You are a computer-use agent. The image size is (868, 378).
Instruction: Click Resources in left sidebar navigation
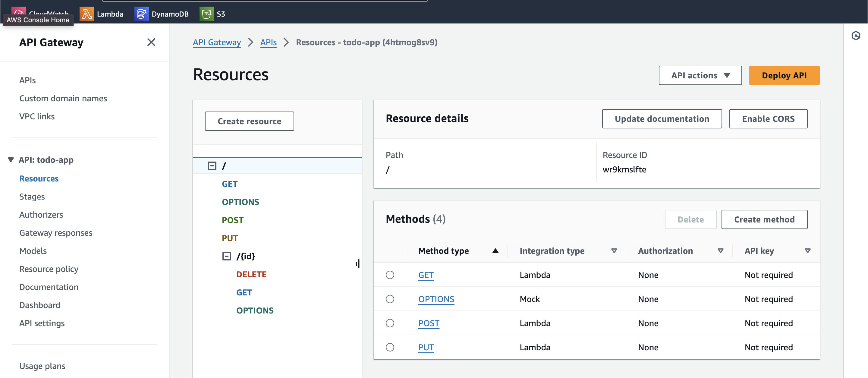coord(39,178)
